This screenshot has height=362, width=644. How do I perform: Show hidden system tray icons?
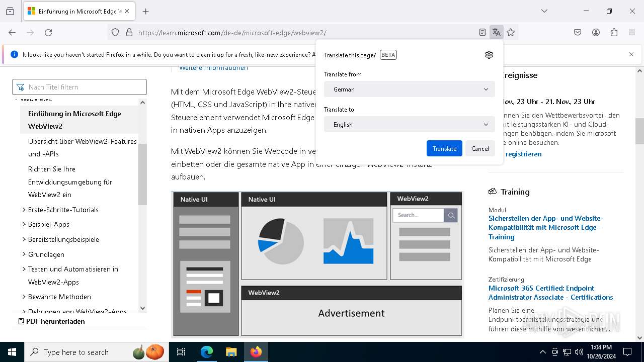(x=542, y=352)
